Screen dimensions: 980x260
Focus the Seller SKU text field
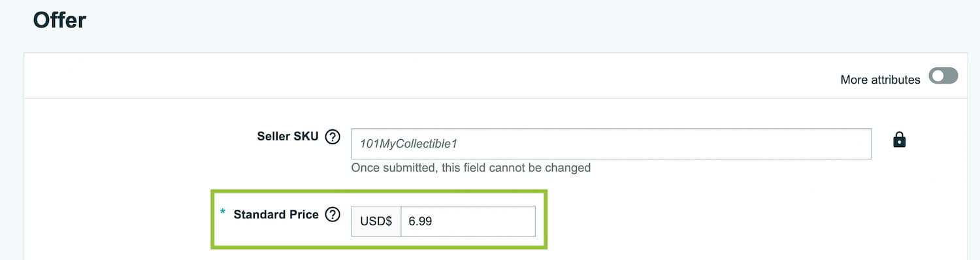click(x=612, y=144)
